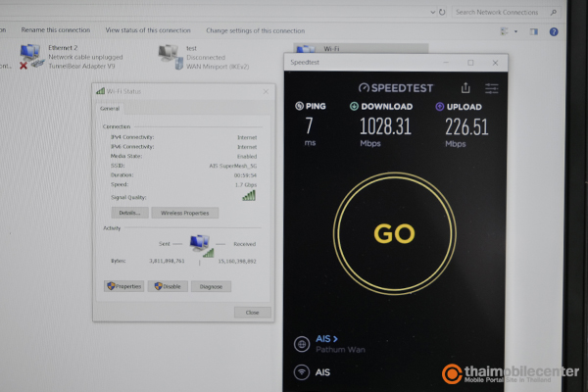
Task: Click the Ping icon in Speedtest
Action: tap(299, 106)
